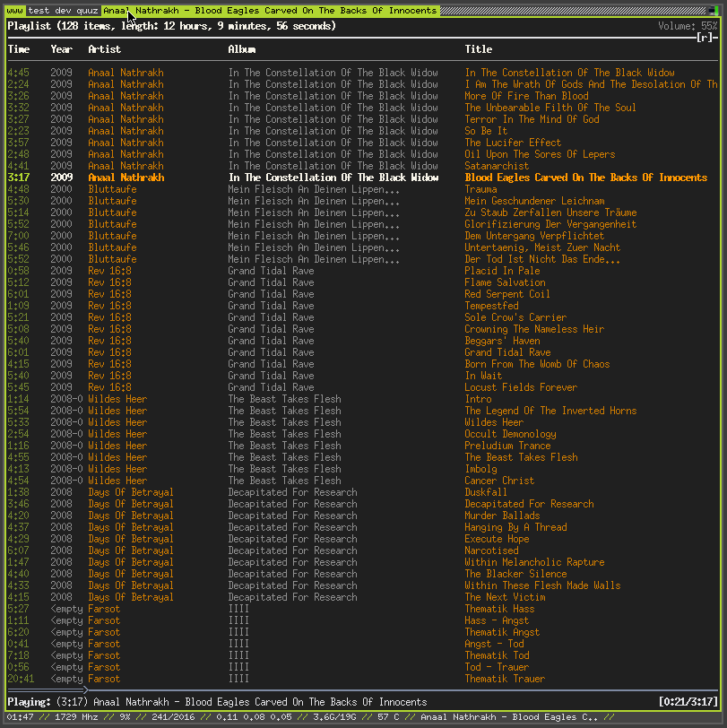Seek in the playback progress bar
The height and width of the screenshot is (728, 727).
click(x=362, y=689)
